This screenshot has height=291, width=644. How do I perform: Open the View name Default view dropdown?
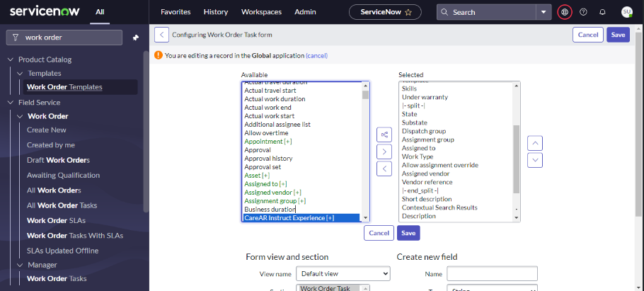(x=343, y=274)
